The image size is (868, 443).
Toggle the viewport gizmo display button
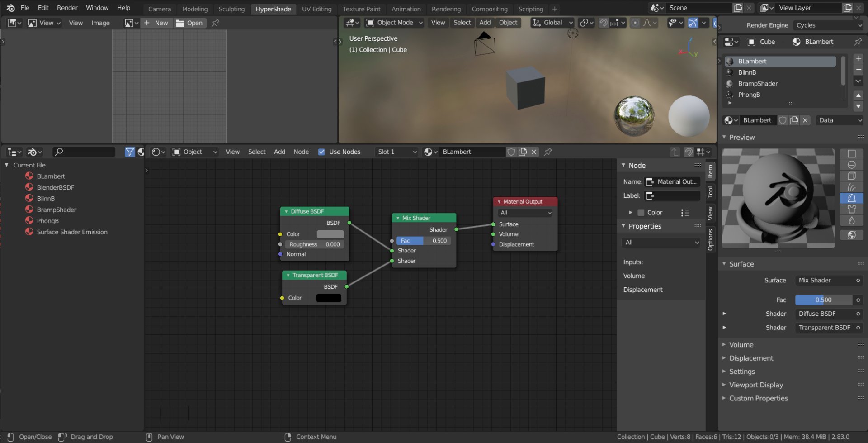(x=693, y=23)
